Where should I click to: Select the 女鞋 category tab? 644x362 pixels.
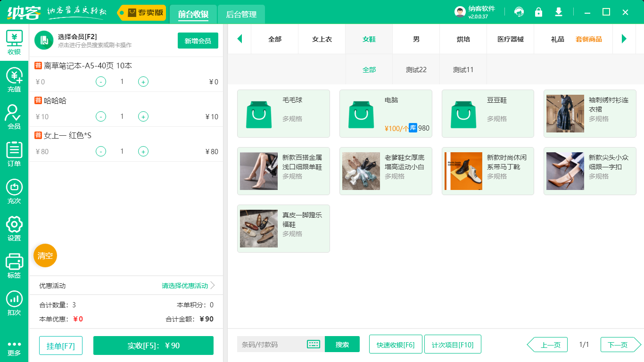pyautogui.click(x=369, y=39)
